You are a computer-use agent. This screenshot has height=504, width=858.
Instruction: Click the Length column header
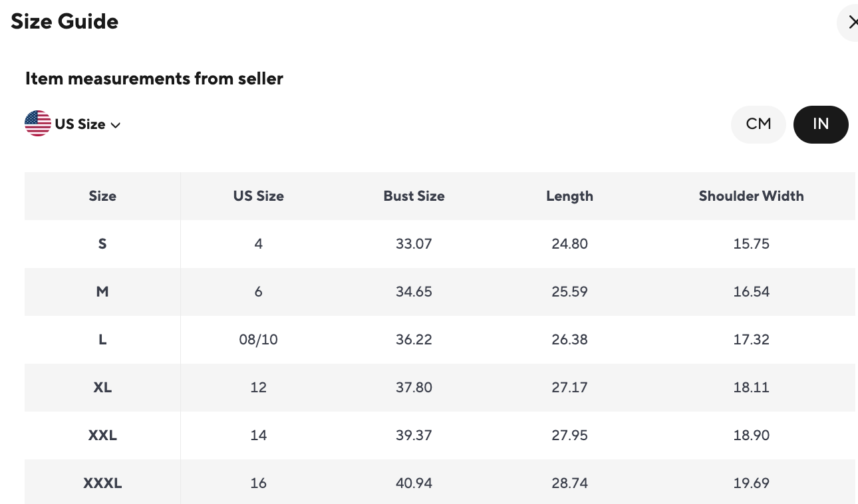point(569,196)
